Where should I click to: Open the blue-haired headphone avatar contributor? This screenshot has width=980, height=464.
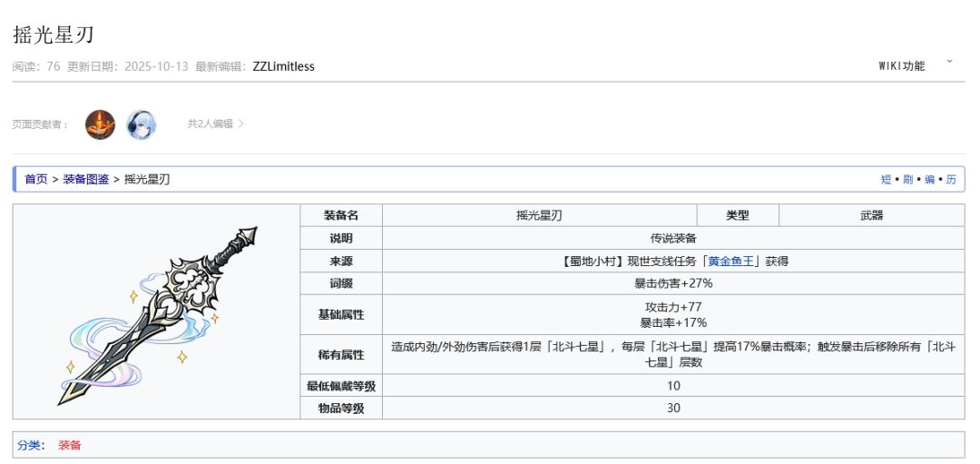[142, 124]
